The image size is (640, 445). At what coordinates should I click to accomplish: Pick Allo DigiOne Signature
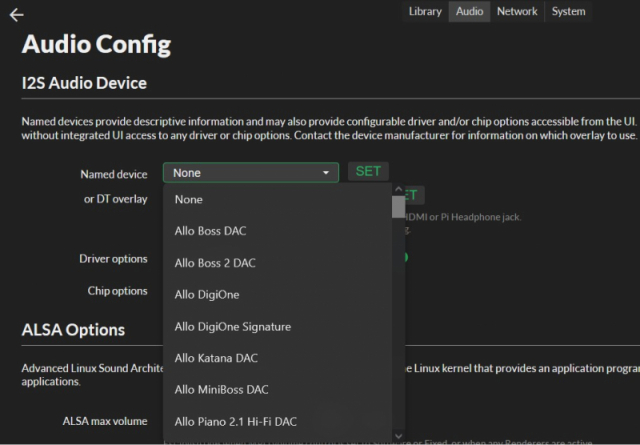tap(278, 327)
